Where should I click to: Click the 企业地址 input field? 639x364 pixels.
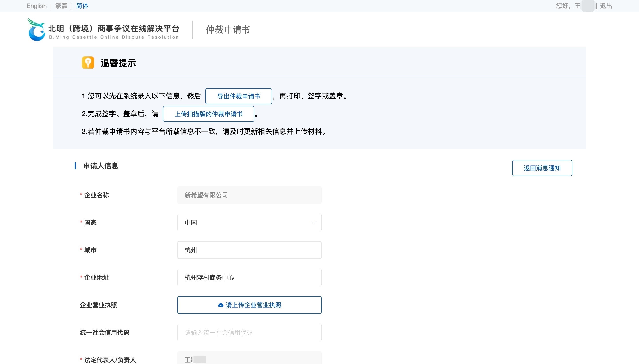[x=249, y=278]
